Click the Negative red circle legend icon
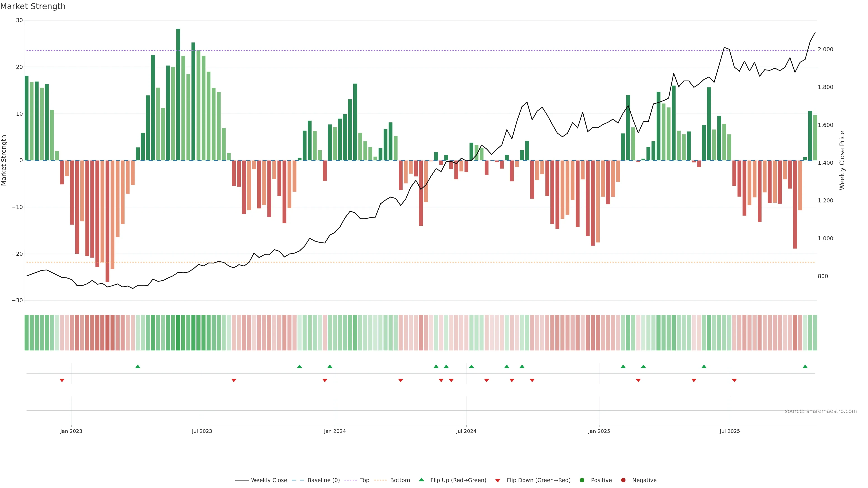The image size is (868, 488). click(x=623, y=480)
